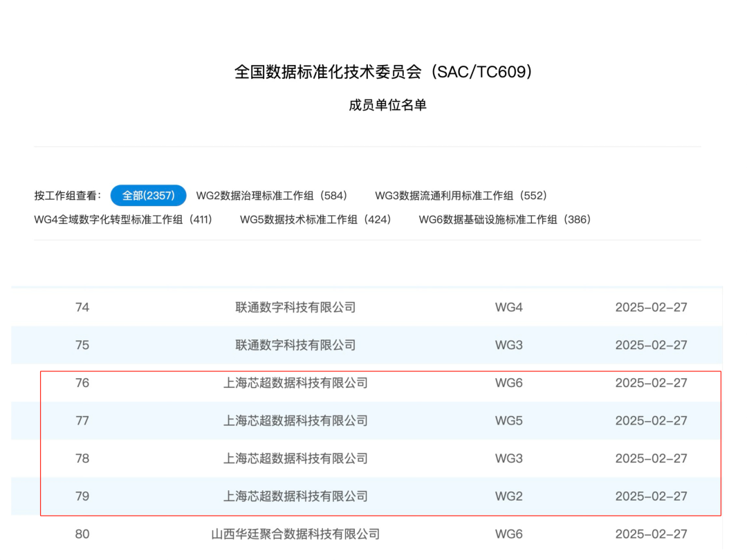Select row number 76

pyautogui.click(x=82, y=383)
